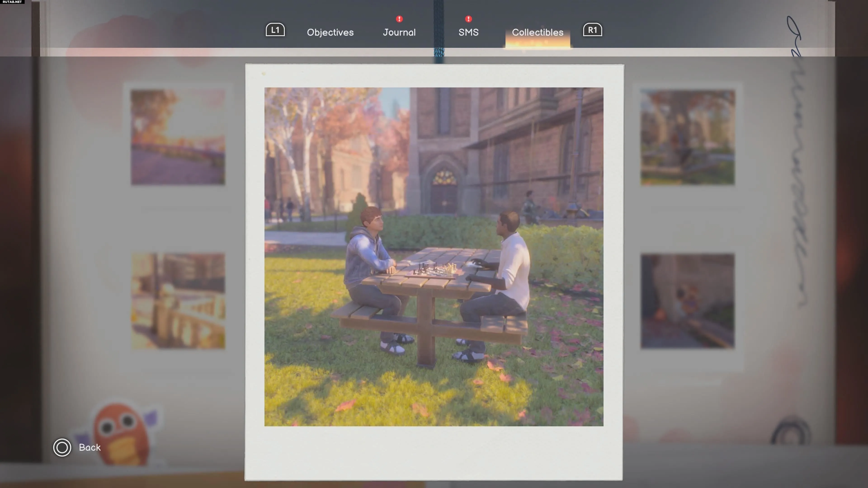Click the circle Back button icon
Viewport: 868px width, 488px height.
tap(62, 448)
